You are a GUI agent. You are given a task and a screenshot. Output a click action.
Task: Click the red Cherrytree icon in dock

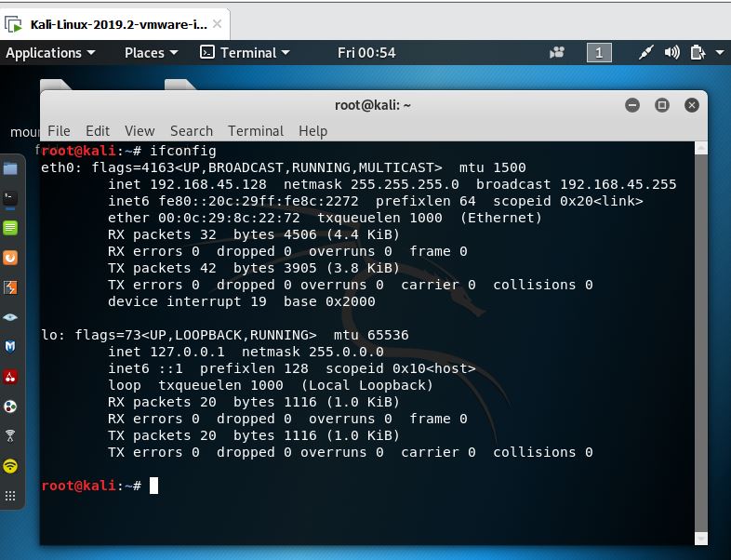[x=10, y=377]
